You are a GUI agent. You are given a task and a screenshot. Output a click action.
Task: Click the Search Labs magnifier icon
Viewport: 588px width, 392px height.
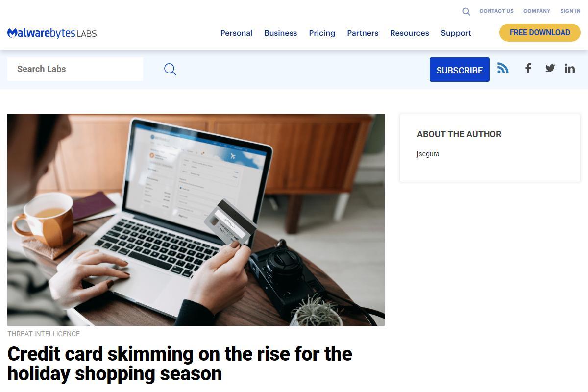tap(170, 69)
